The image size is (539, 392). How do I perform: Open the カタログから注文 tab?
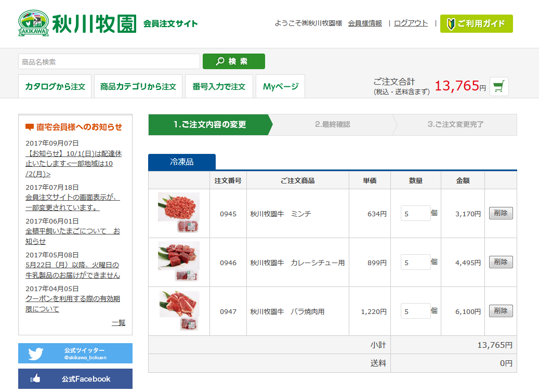pos(55,86)
